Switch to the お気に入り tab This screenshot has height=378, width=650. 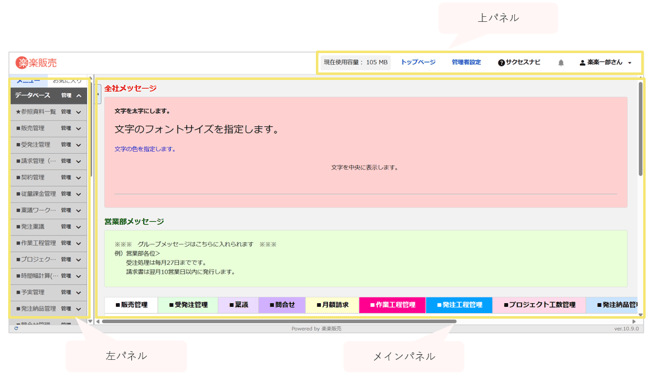click(x=67, y=80)
